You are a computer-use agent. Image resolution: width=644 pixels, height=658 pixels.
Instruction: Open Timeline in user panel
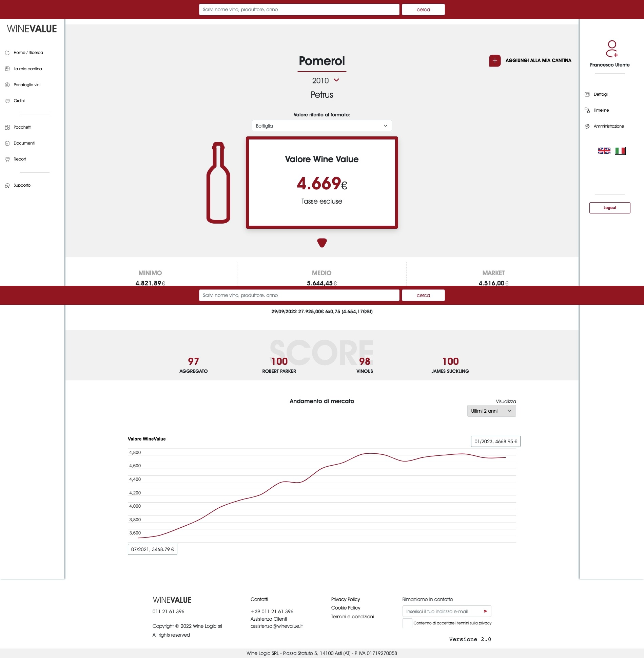[x=601, y=110]
